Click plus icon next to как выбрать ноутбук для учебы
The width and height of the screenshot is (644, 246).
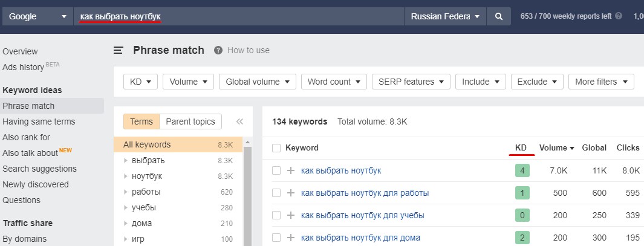point(291,215)
